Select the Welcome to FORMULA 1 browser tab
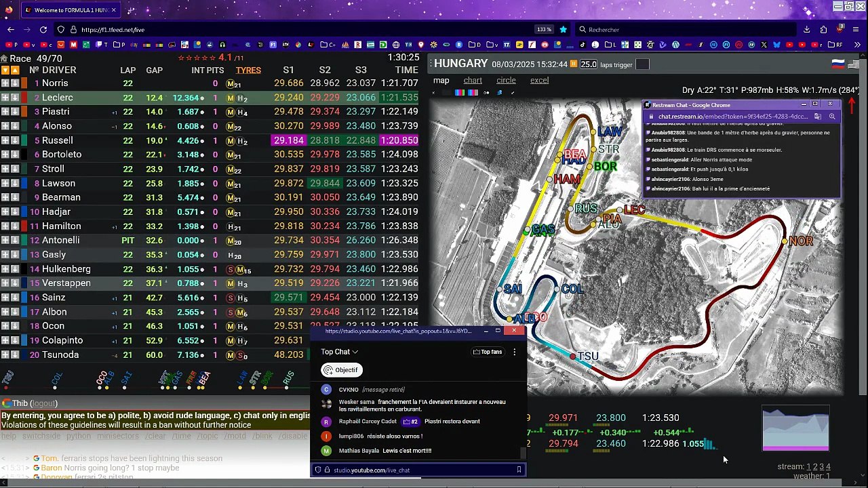The height and width of the screenshot is (488, 868). 71,10
